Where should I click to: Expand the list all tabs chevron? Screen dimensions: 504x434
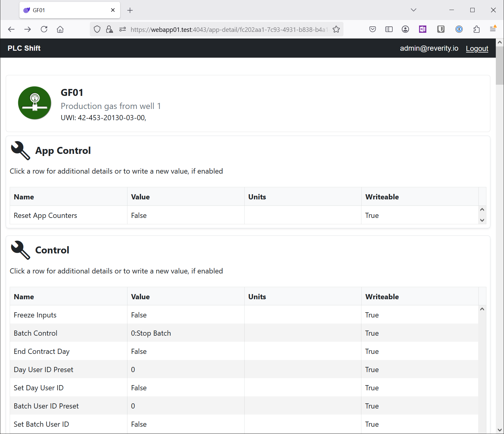(x=413, y=10)
